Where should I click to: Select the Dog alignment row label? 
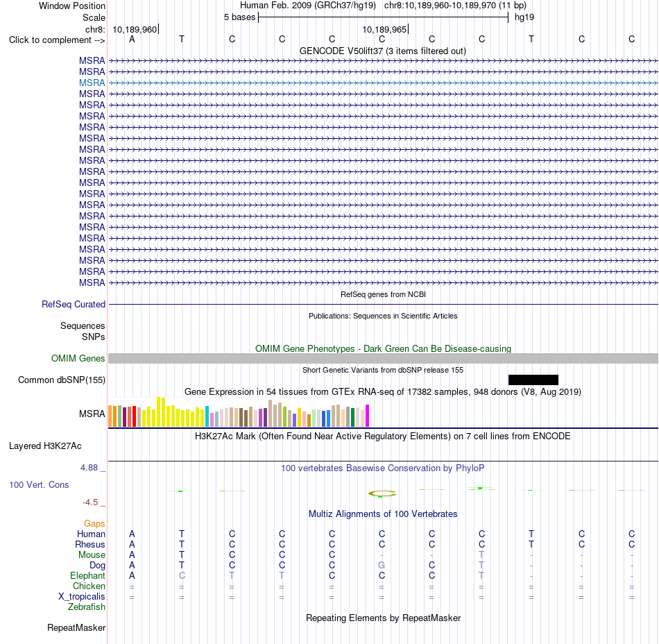(x=97, y=566)
